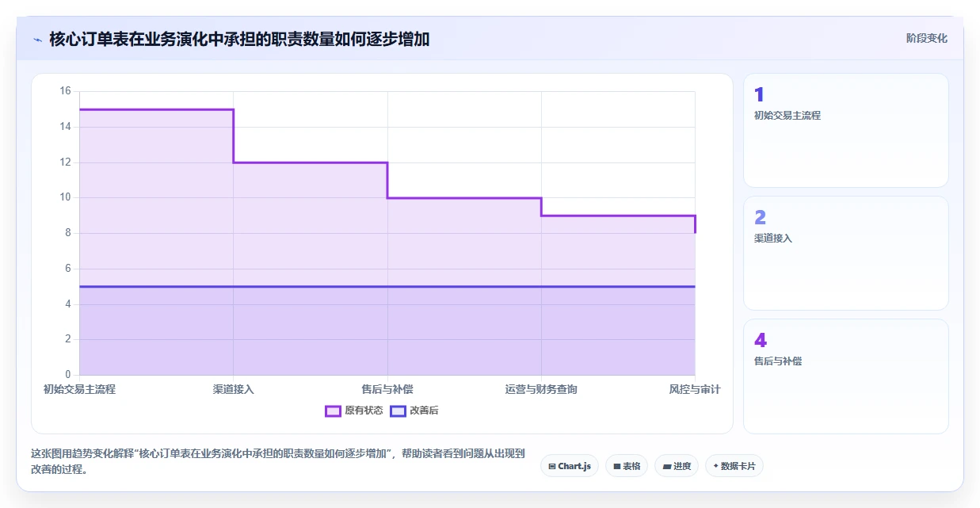This screenshot has height=508, width=980.
Task: Click y-axis value 10
Action: tap(65, 197)
